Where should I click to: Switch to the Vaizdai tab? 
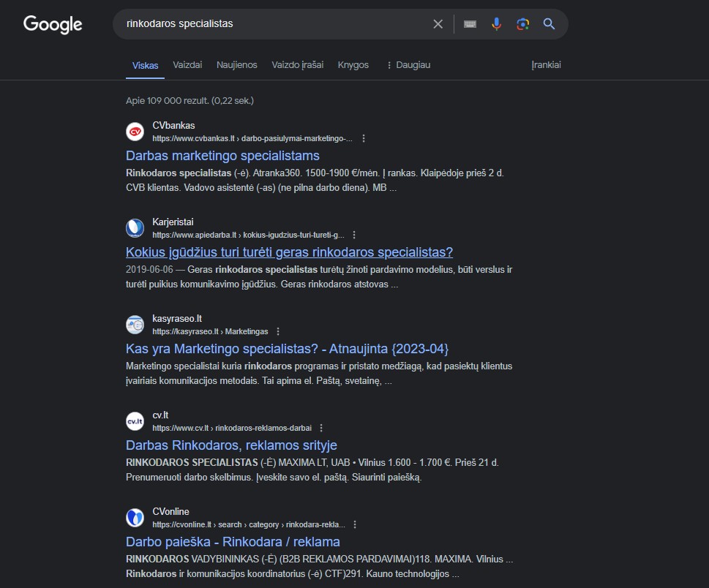[187, 65]
